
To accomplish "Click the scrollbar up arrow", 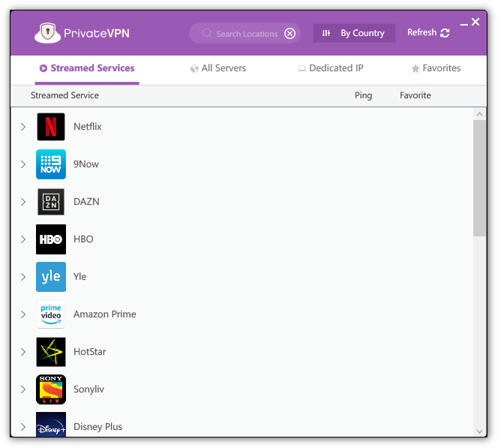I will (479, 114).
